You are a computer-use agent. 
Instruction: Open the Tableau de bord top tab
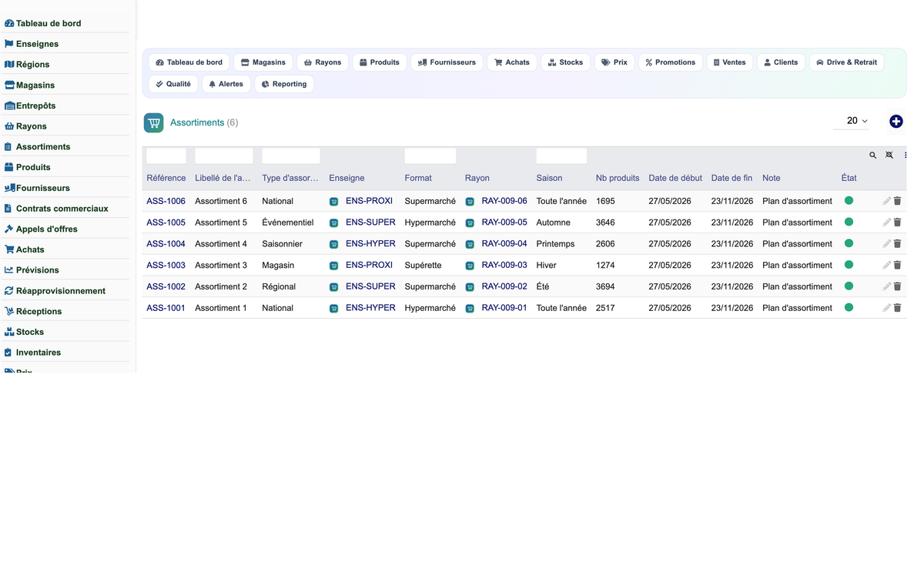[189, 62]
